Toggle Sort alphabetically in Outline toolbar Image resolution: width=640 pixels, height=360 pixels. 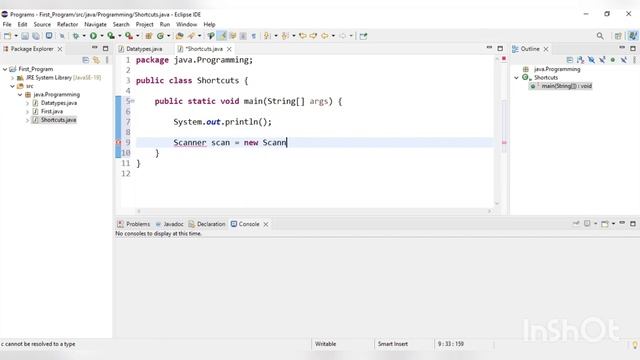tap(580, 60)
